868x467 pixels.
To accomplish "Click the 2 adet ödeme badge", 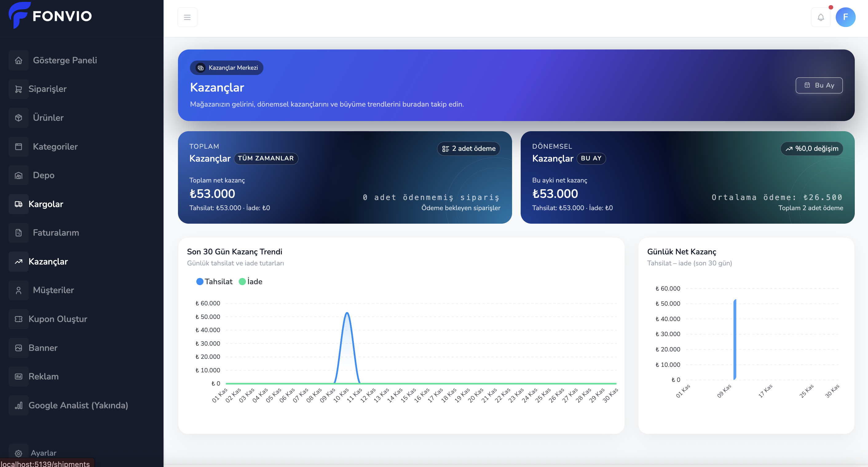I will (x=468, y=148).
